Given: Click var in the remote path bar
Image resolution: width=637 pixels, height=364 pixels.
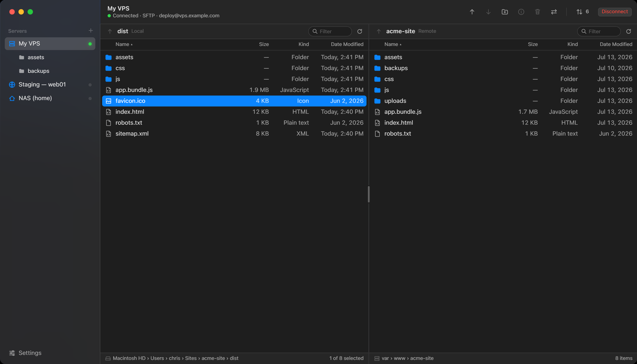Looking at the screenshot, I should 385,359.
